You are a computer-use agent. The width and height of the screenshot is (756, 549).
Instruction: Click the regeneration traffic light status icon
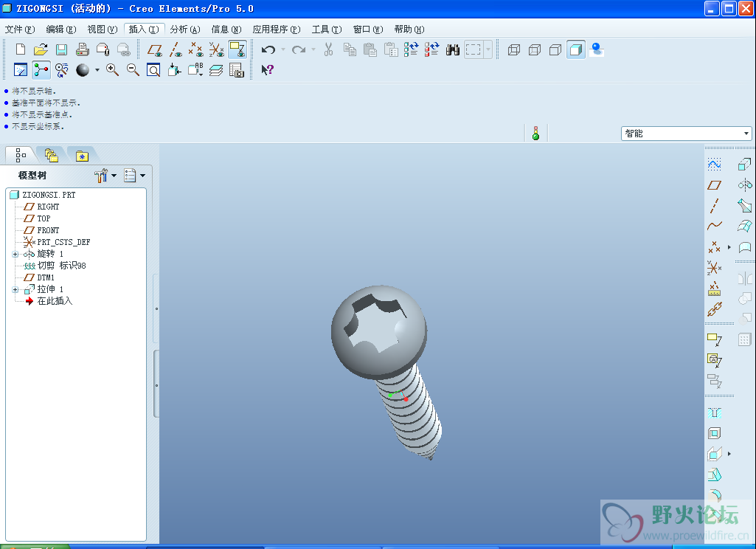(x=535, y=133)
